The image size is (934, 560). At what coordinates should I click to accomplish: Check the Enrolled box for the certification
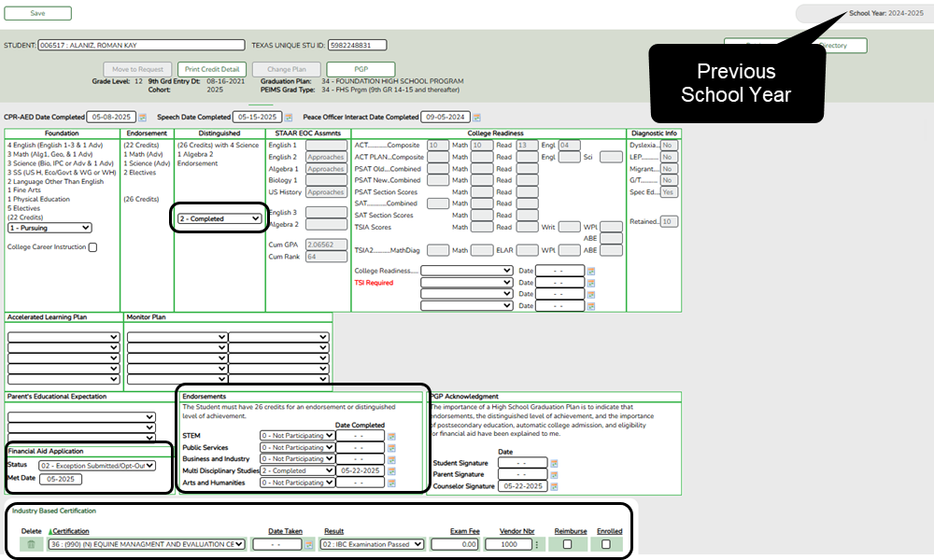pyautogui.click(x=607, y=543)
